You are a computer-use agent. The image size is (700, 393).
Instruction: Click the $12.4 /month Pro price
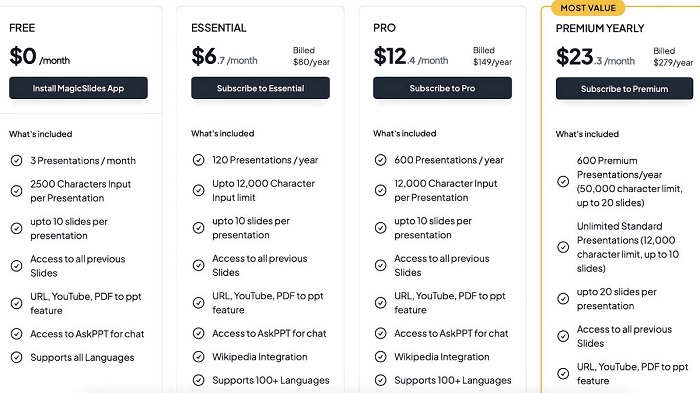pyautogui.click(x=411, y=57)
